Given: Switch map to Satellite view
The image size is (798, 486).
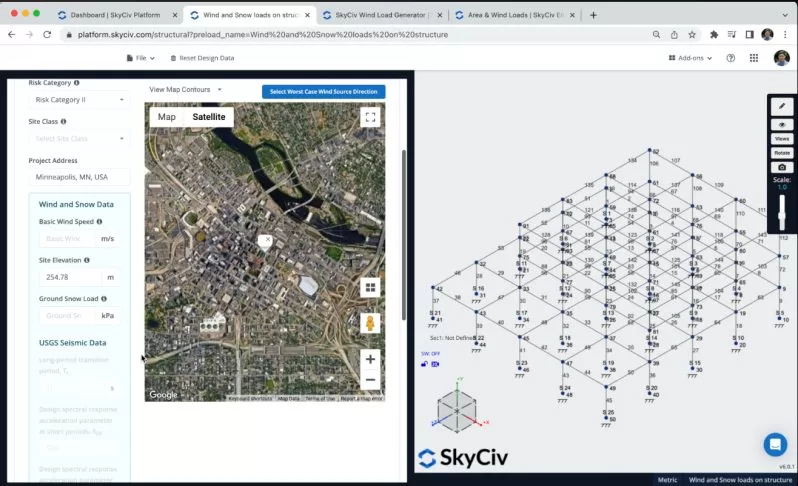Looking at the screenshot, I should [x=209, y=117].
